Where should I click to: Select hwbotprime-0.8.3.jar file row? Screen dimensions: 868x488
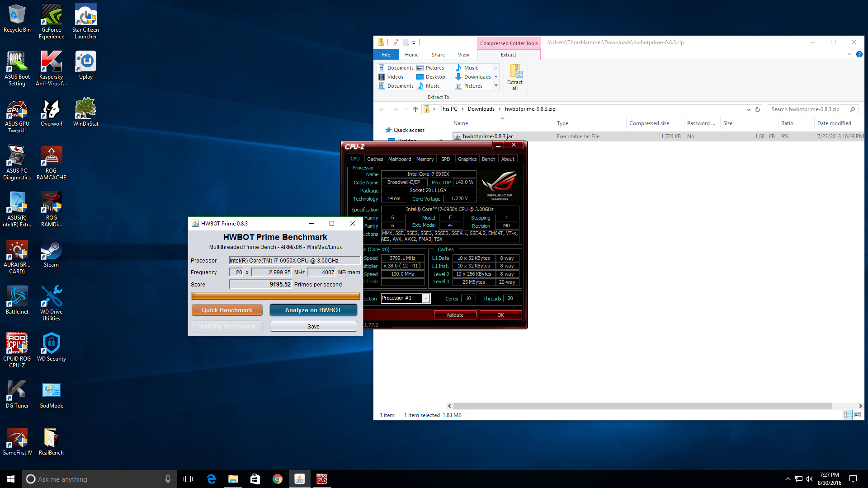tap(658, 136)
